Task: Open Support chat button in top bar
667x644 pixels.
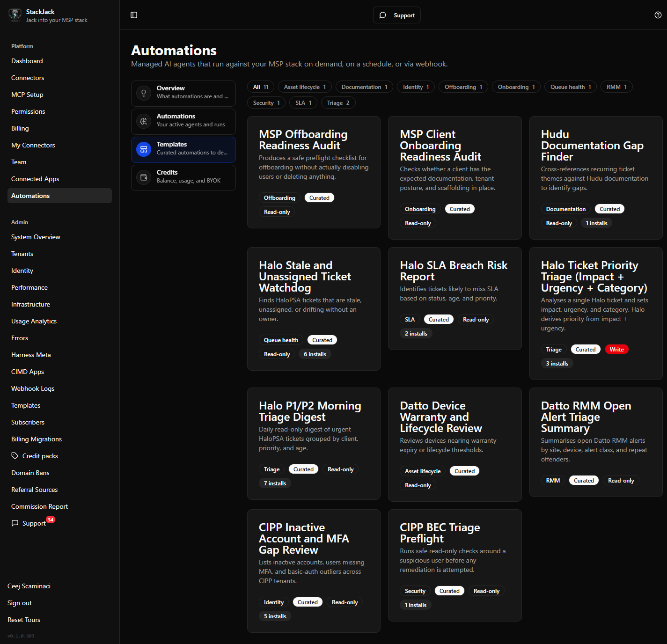Action: point(397,15)
